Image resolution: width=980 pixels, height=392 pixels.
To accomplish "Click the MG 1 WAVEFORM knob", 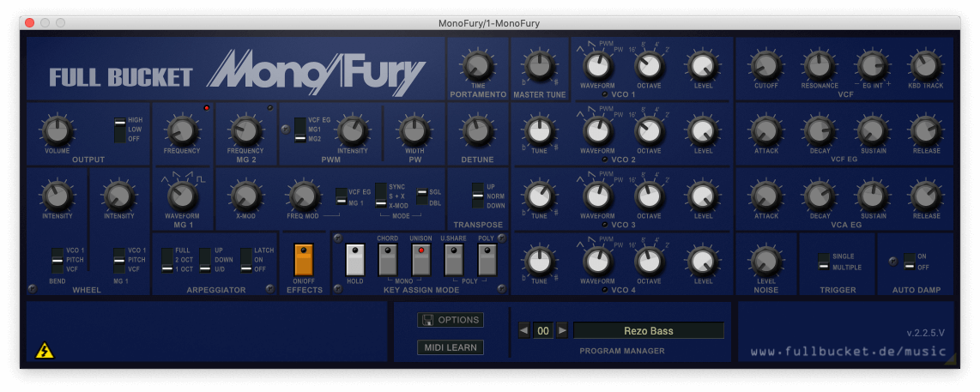I will click(x=183, y=196).
